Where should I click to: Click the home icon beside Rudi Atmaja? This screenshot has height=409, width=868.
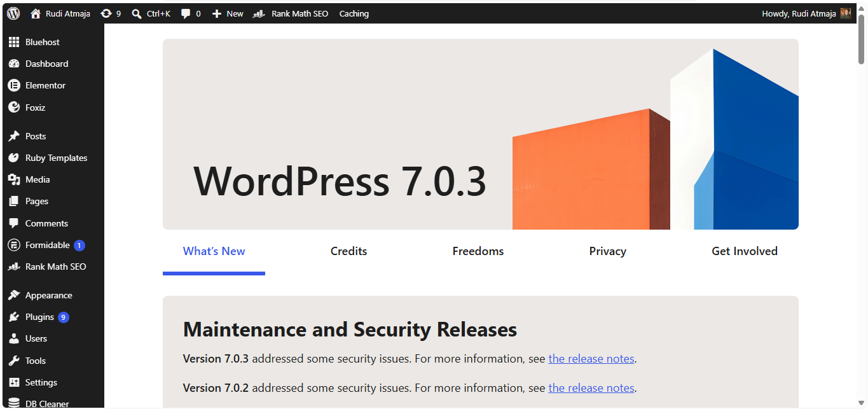[x=36, y=13]
